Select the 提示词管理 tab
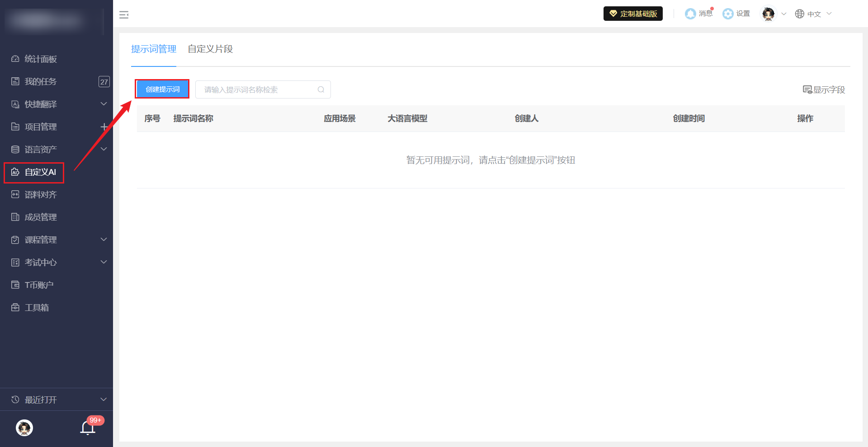The image size is (868, 447). (x=154, y=49)
